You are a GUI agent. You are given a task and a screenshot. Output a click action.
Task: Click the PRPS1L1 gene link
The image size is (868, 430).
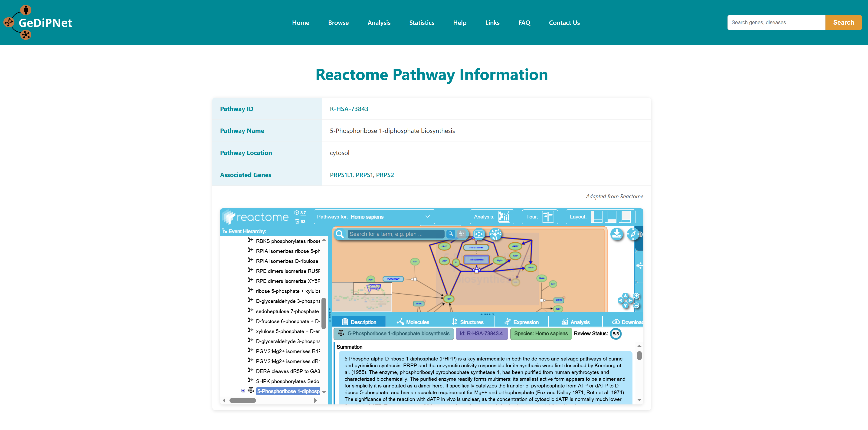pos(341,175)
